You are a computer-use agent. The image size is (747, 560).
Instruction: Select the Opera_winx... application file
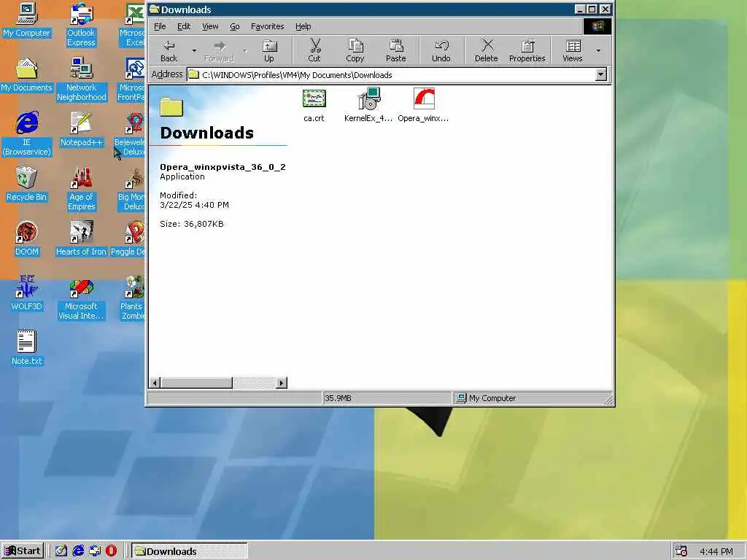pos(424,105)
